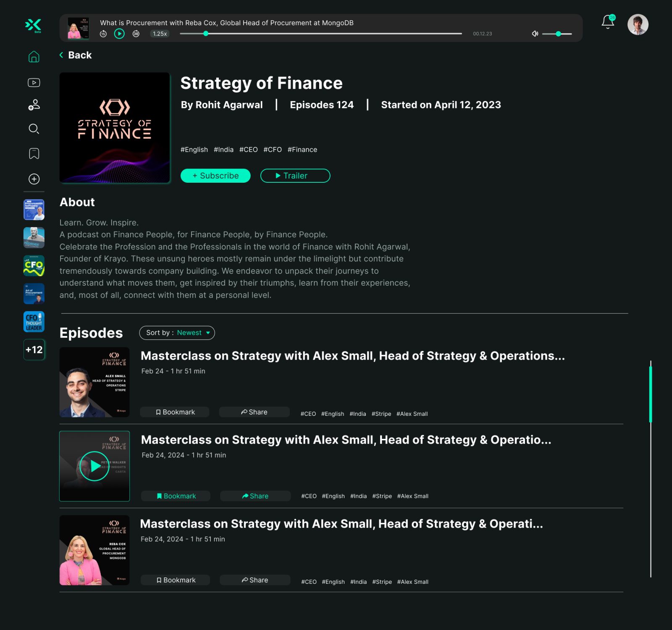Screen dimensions: 672x630
Task: Select the #Finance podcast tag
Action: pos(302,150)
